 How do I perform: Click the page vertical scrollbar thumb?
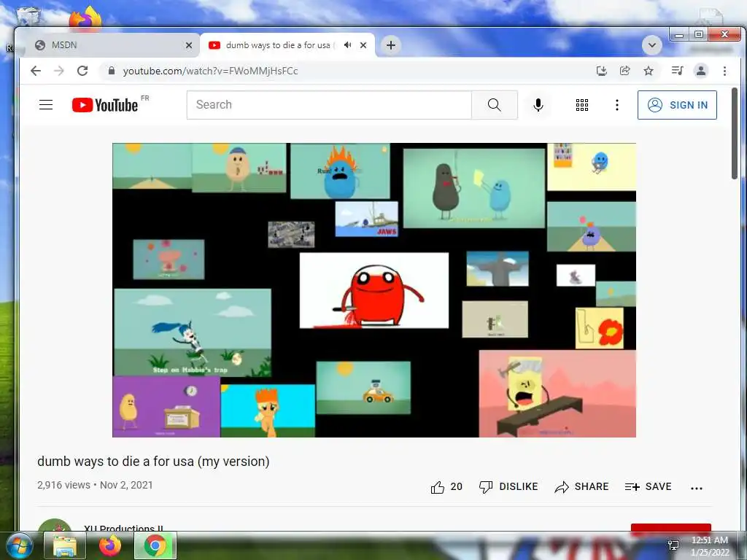click(x=735, y=133)
